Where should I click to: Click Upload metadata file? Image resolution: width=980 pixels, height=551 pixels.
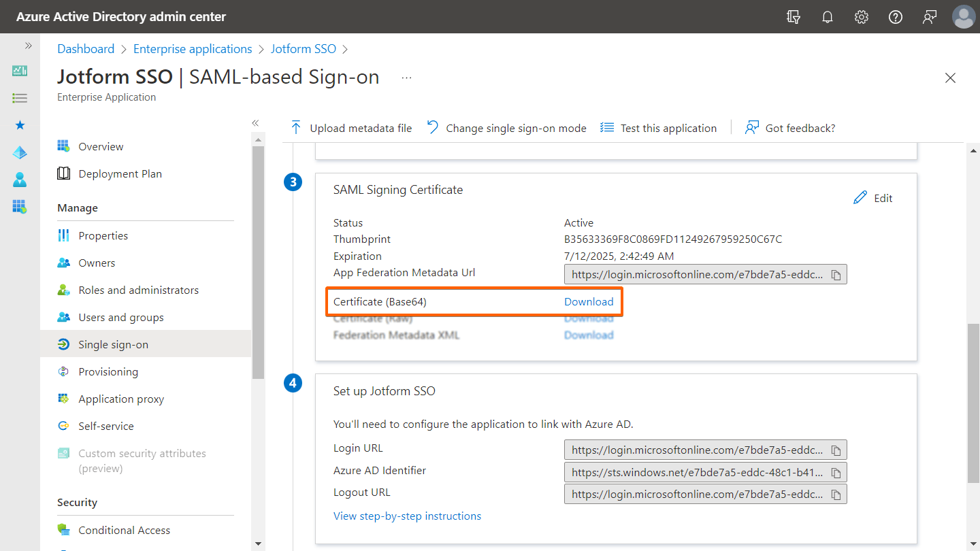coord(351,128)
